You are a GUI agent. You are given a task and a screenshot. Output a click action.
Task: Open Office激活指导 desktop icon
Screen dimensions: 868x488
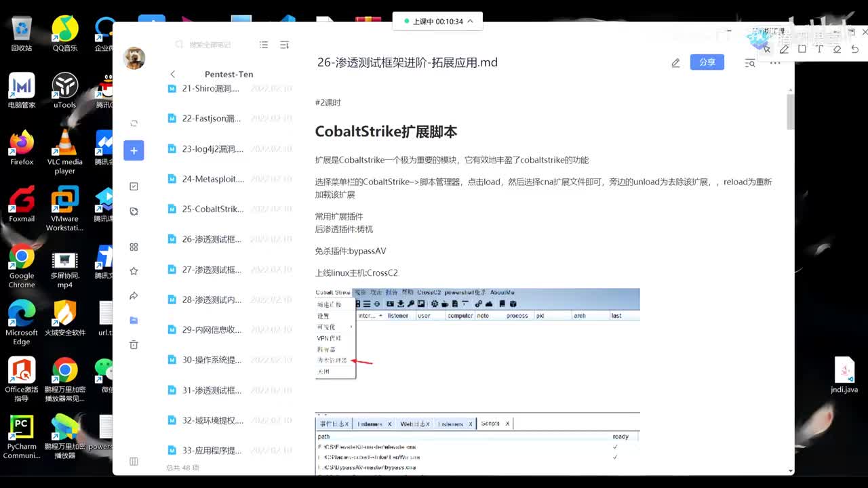[x=22, y=380]
